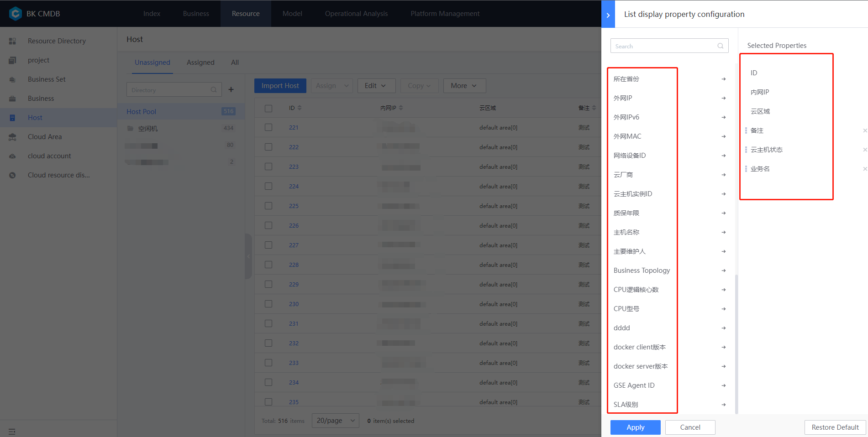Select the checkbox for host 221
Viewport: 868px width, 437px height.
[x=268, y=127]
